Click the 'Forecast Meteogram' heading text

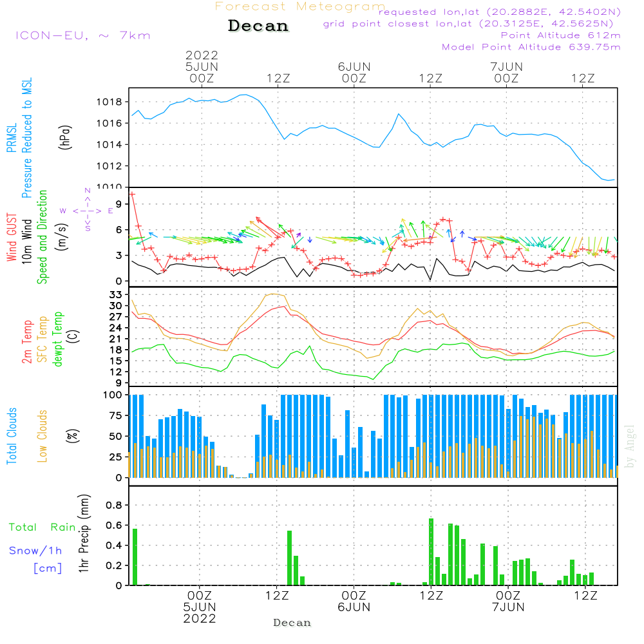click(300, 6)
